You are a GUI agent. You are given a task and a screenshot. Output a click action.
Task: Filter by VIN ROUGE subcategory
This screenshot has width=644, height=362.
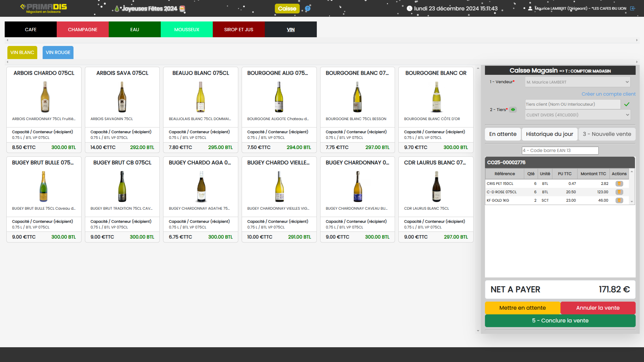click(58, 52)
